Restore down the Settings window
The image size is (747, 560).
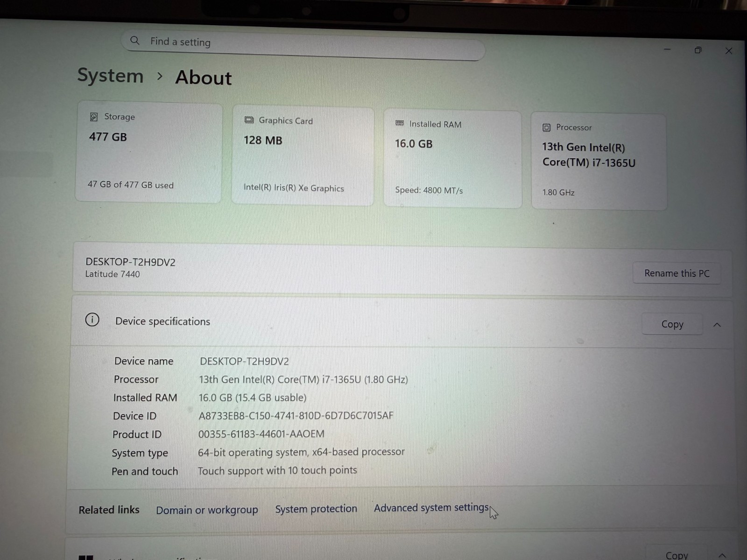pos(698,50)
